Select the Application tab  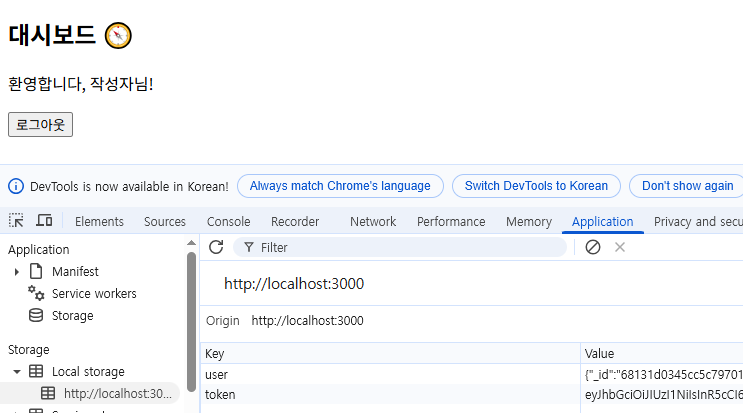coord(602,222)
